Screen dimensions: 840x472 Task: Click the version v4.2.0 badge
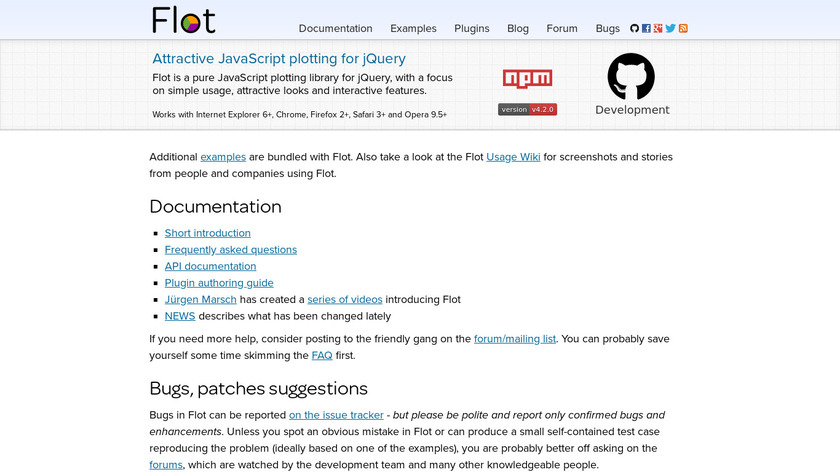(528, 109)
